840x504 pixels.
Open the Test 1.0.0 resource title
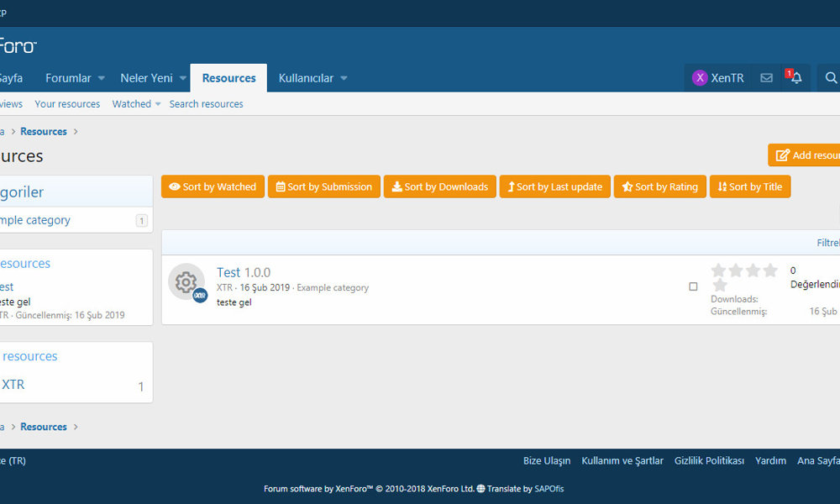pos(244,272)
